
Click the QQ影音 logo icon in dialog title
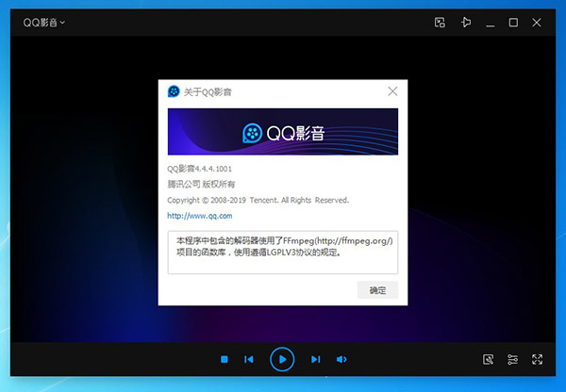(x=174, y=91)
